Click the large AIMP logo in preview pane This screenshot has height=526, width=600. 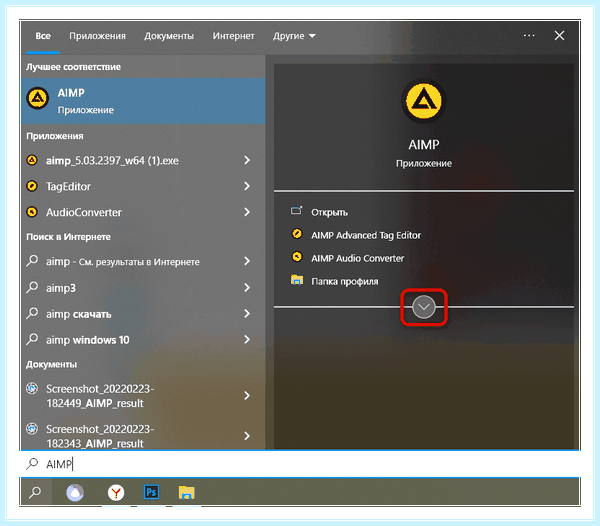click(424, 101)
